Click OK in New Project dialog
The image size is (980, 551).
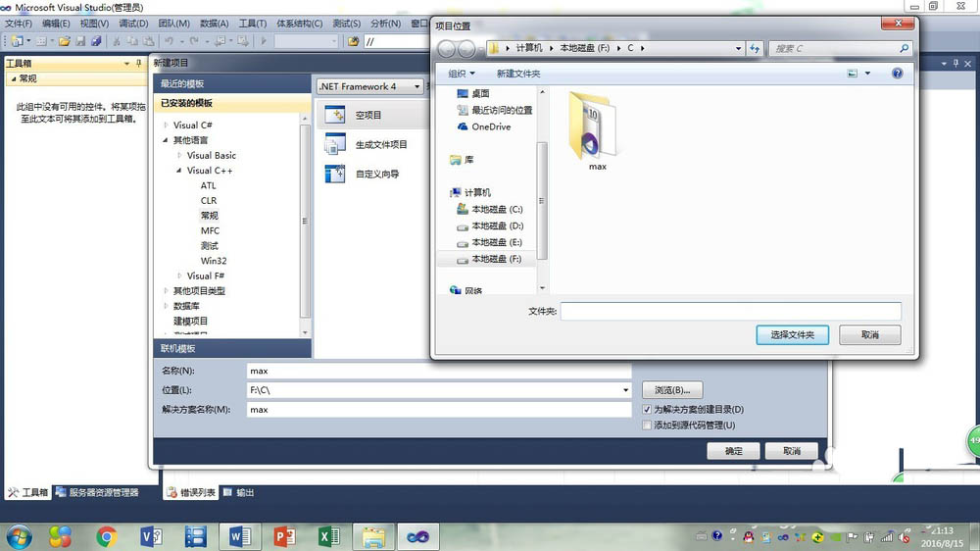(x=733, y=451)
